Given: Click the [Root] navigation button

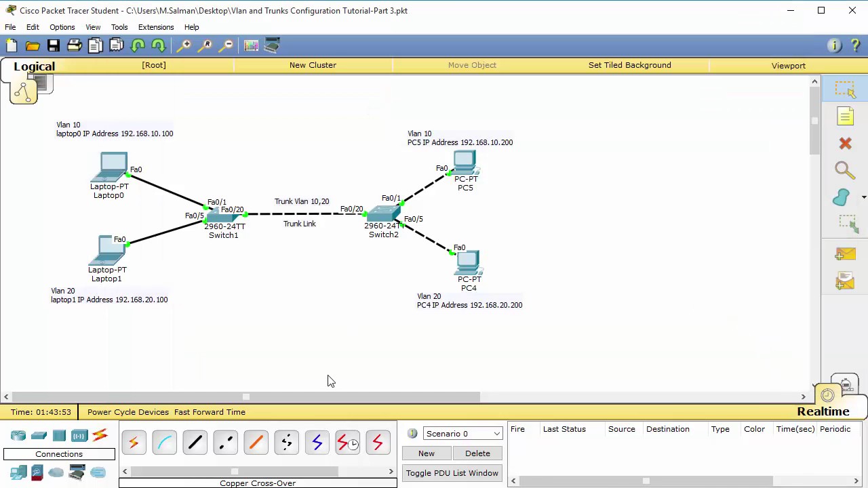Looking at the screenshot, I should pyautogui.click(x=154, y=65).
